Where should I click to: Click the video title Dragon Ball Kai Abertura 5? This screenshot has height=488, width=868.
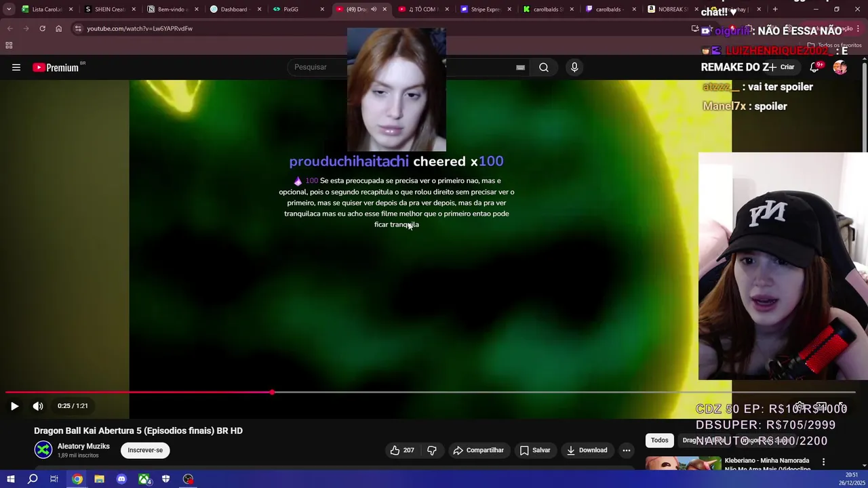(x=138, y=430)
